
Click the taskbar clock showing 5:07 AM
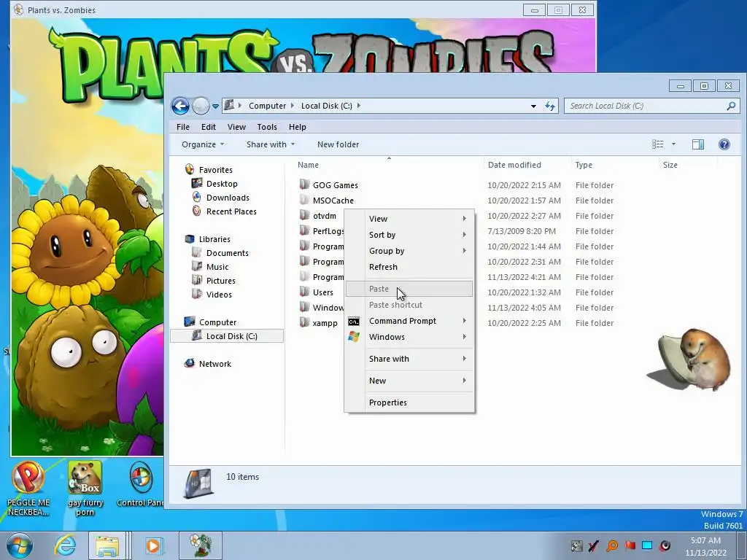click(705, 546)
